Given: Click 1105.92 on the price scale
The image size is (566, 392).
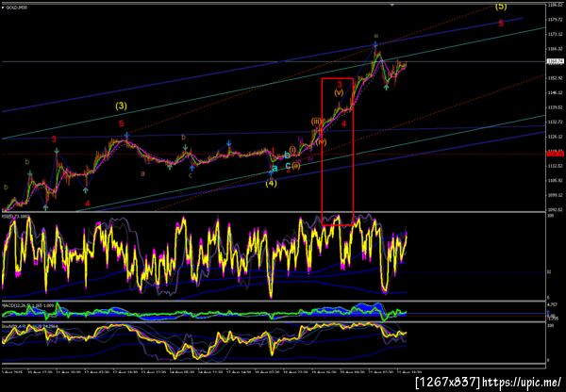Looking at the screenshot, I should (x=555, y=180).
